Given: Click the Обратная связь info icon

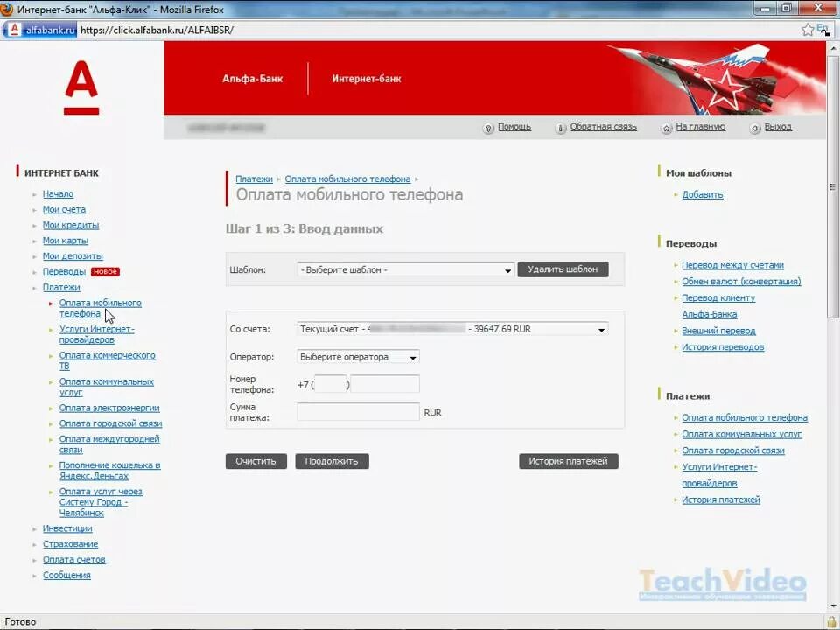Looking at the screenshot, I should coord(560,128).
